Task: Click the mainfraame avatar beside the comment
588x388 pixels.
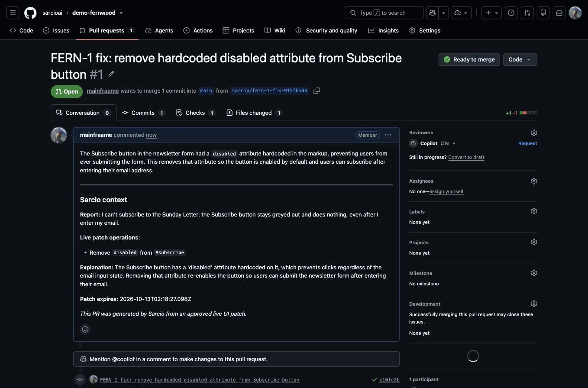Action: pyautogui.click(x=59, y=135)
